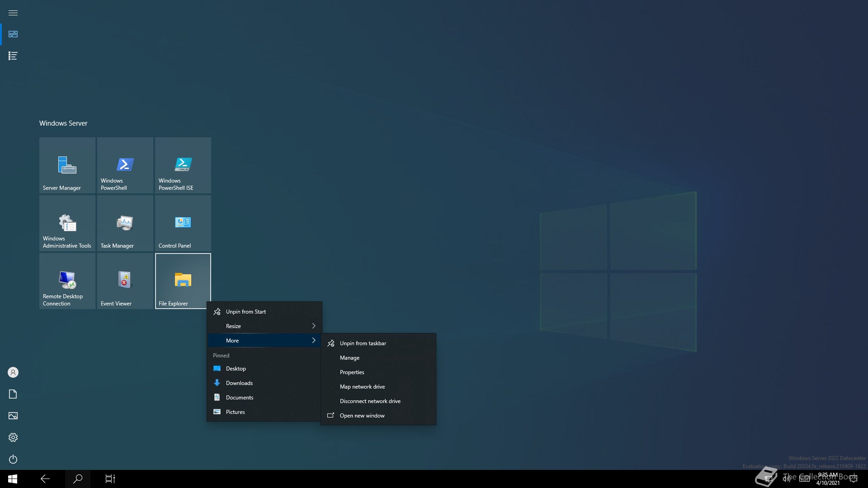868x488 pixels.
Task: Open the user account icon
Action: click(13, 372)
